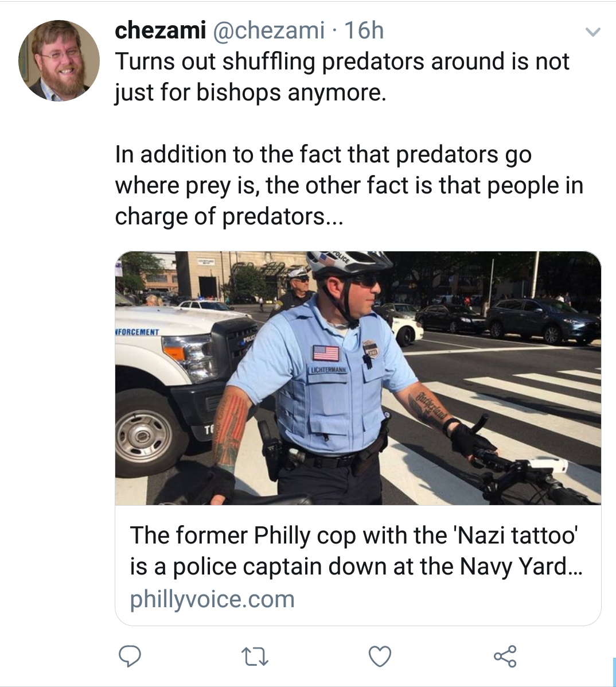616x687 pixels.
Task: Expand the tweet options chevron
Action: coord(593,32)
